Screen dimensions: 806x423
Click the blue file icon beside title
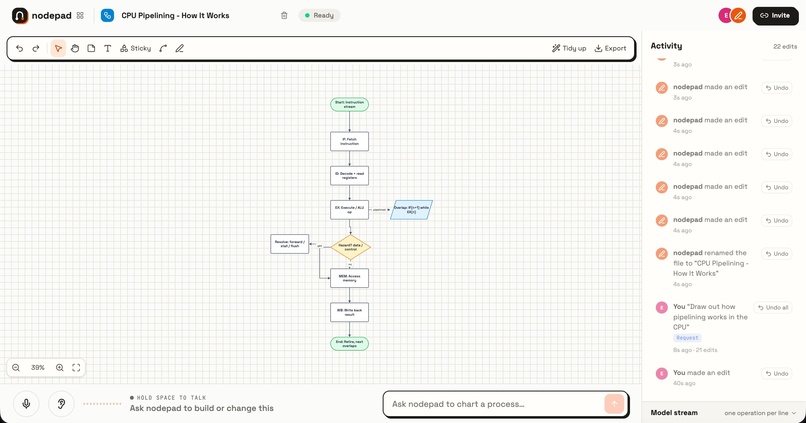click(x=107, y=15)
